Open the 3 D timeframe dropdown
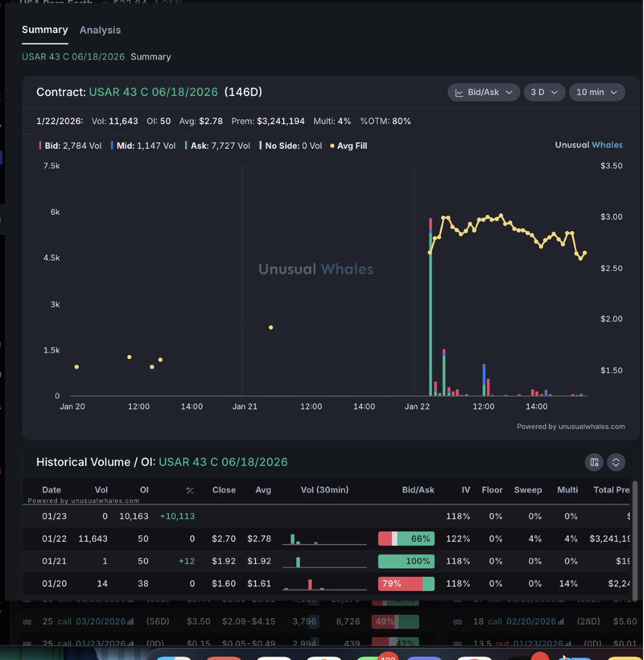The width and height of the screenshot is (644, 660). click(x=544, y=92)
